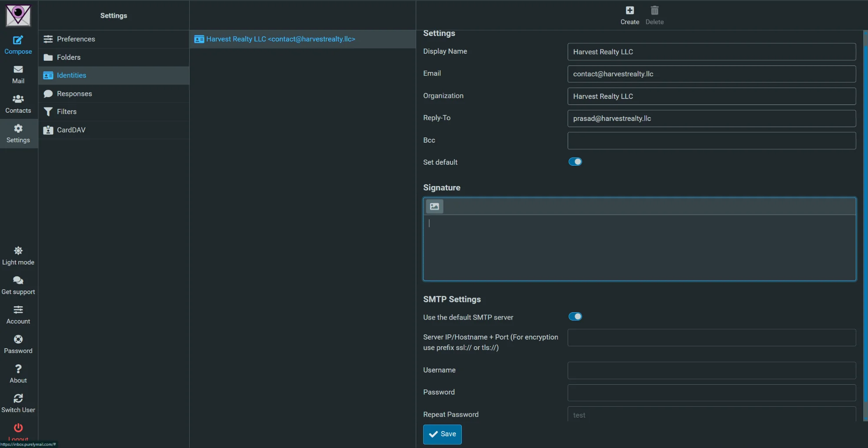Select the Harvest Realty LLC identity
The width and height of the screenshot is (868, 448).
tap(280, 39)
